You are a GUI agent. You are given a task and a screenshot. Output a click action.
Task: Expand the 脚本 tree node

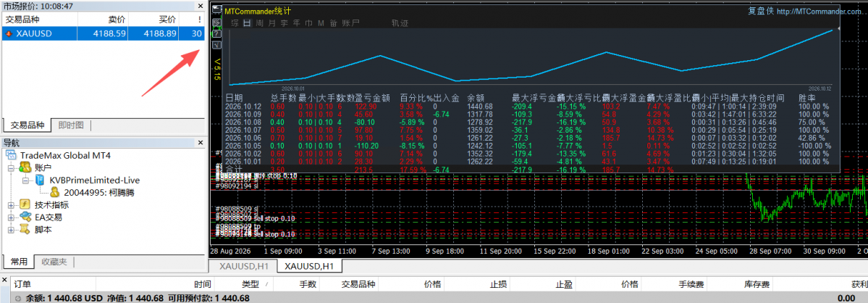[x=11, y=229]
